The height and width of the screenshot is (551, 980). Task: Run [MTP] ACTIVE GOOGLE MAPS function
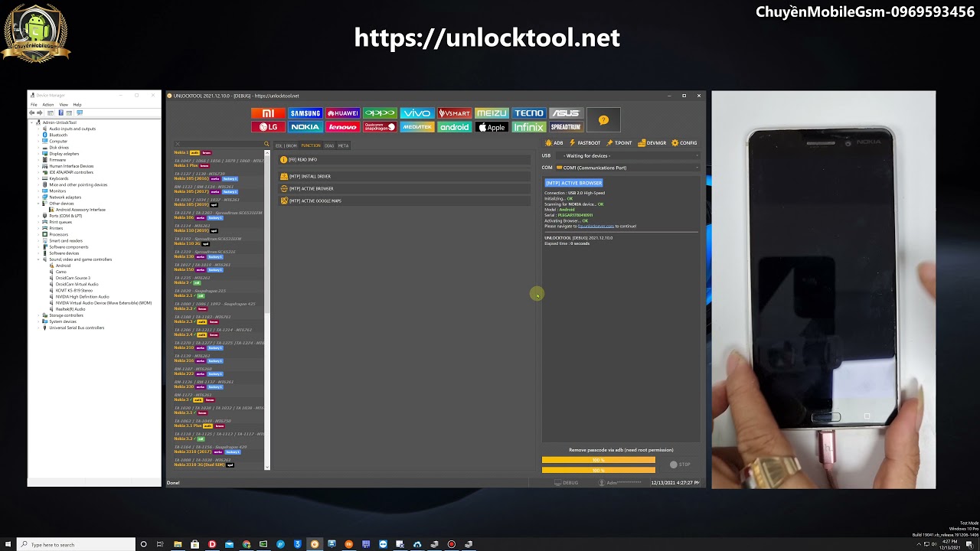[404, 201]
